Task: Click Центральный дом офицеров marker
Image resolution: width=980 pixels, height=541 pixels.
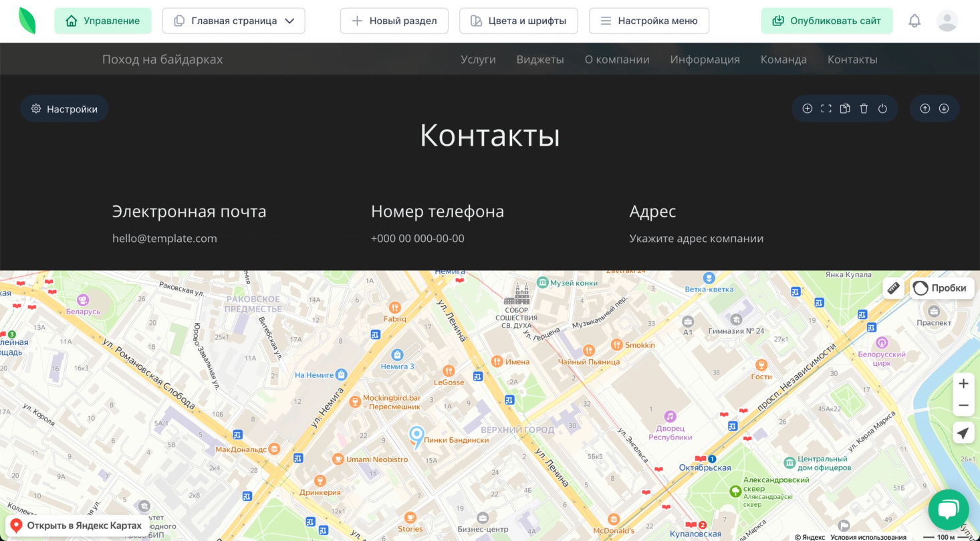Action: [789, 462]
